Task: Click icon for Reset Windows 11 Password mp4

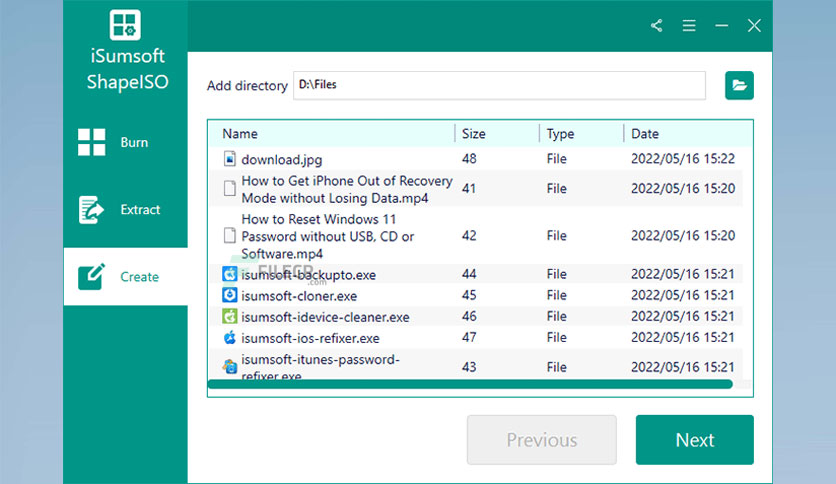Action: [230, 235]
